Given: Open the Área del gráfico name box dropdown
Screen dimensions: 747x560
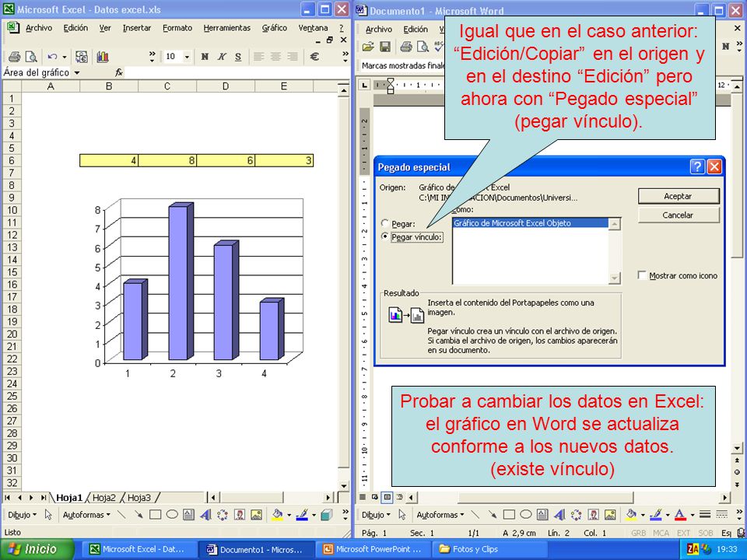Looking at the screenshot, I should click(x=77, y=73).
